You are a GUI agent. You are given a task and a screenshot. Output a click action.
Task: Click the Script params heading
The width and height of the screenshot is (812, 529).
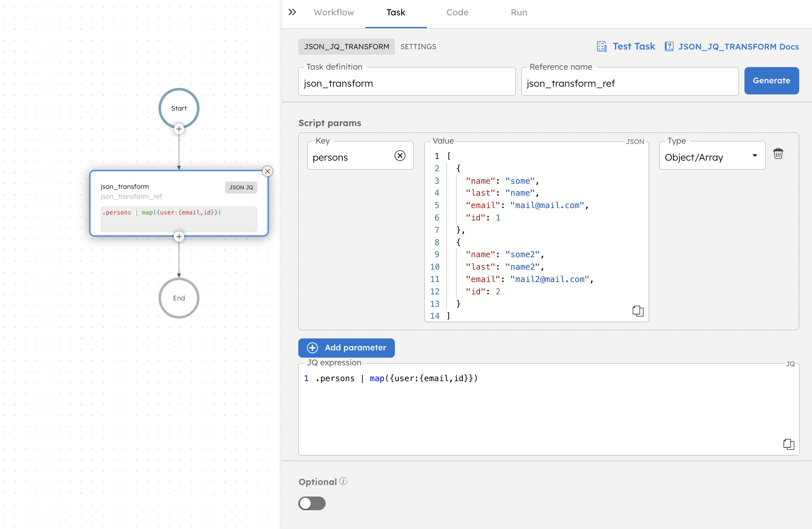pyautogui.click(x=330, y=123)
